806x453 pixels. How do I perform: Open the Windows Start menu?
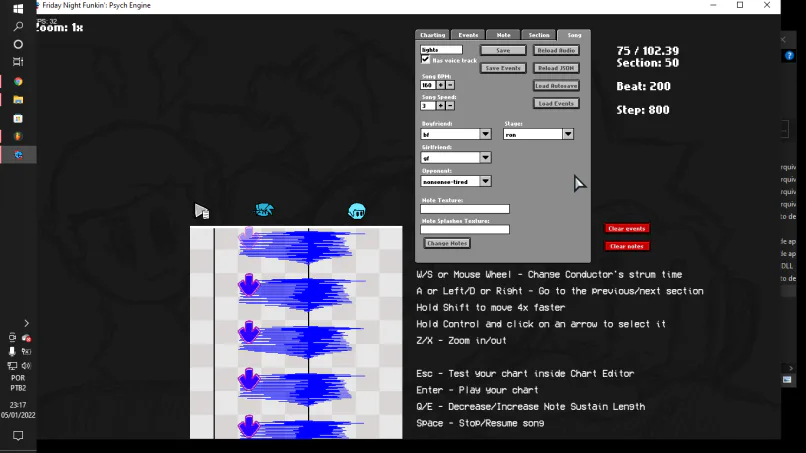click(x=18, y=9)
